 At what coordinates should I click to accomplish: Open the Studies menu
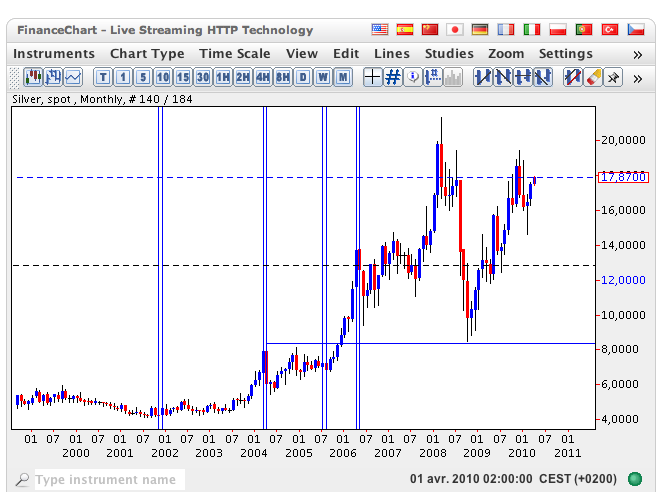(449, 53)
